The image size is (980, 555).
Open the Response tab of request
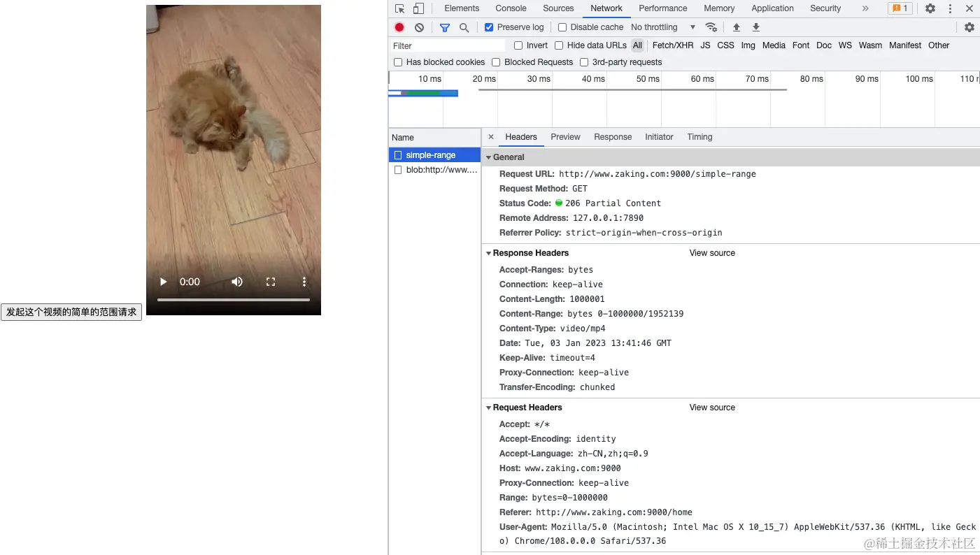click(x=613, y=137)
